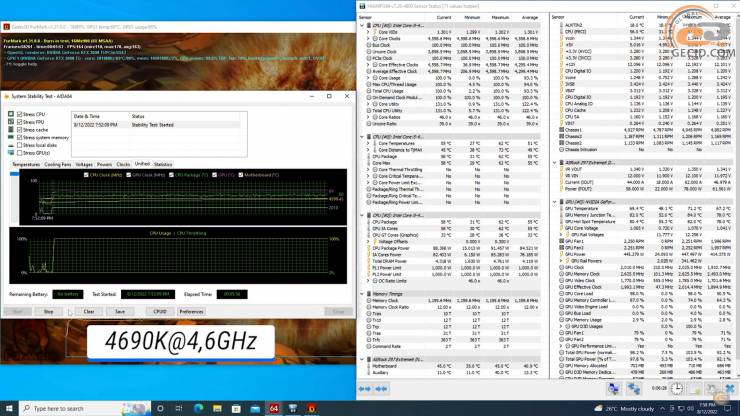This screenshot has height=416, width=740.
Task: Click the second blue double-arrow button in HWiNFO footer
Action: (x=381, y=389)
